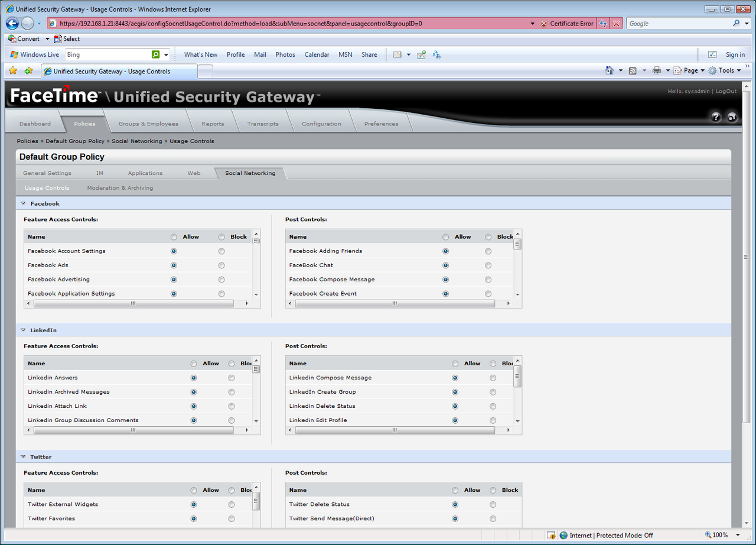
Task: Click the Select toolbar icon
Action: pyautogui.click(x=67, y=39)
